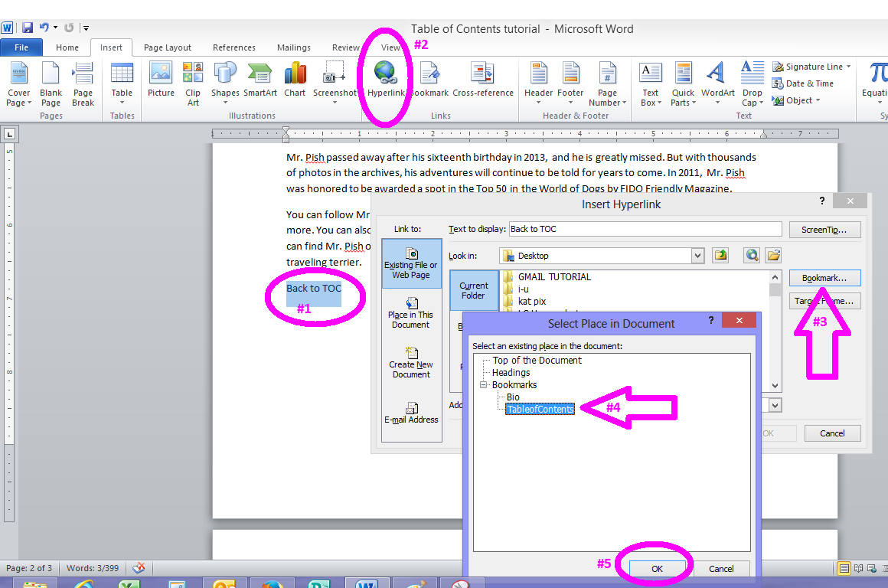This screenshot has width=888, height=588.
Task: Open the ScreenTip settings
Action: 824,230
